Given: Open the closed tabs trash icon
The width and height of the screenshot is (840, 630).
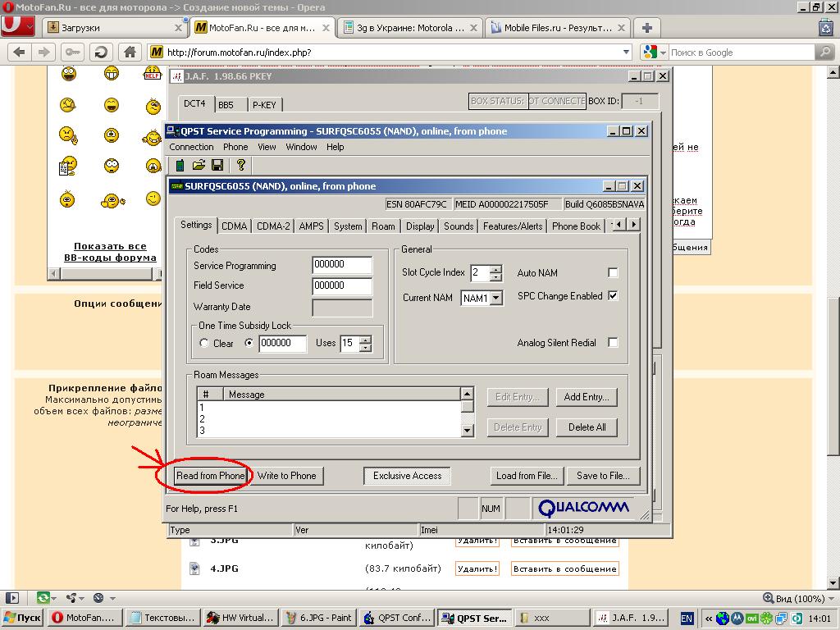Looking at the screenshot, I should pos(826,27).
